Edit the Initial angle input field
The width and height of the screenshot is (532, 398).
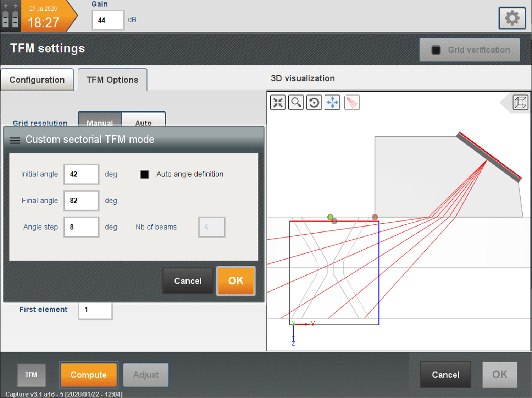tap(81, 174)
